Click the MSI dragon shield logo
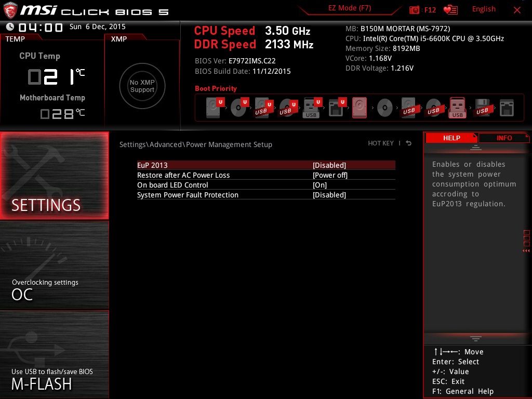 click(x=10, y=10)
